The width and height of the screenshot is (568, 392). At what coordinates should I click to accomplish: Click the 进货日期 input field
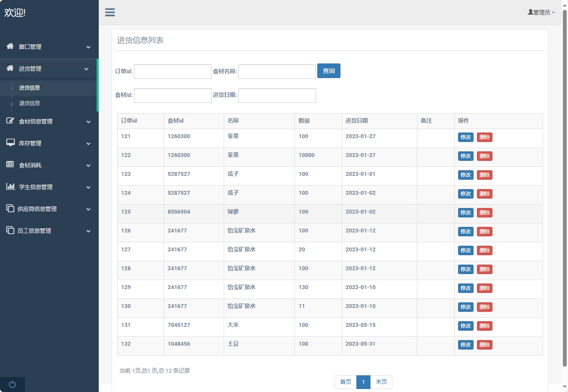(277, 96)
